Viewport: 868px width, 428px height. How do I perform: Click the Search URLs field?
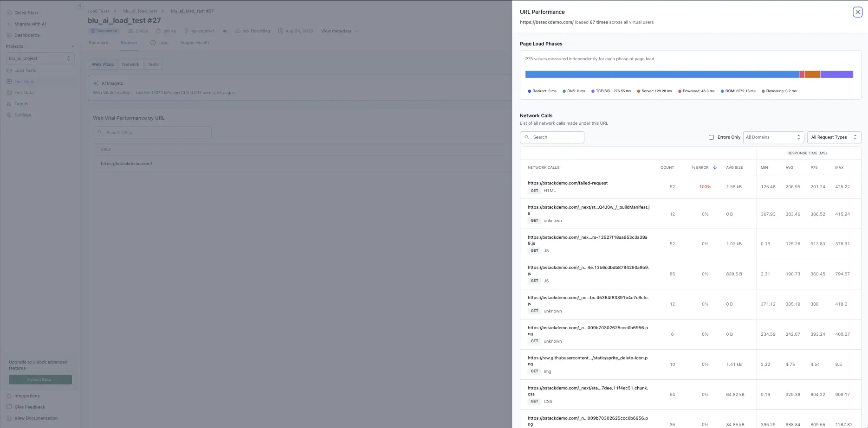tap(152, 133)
